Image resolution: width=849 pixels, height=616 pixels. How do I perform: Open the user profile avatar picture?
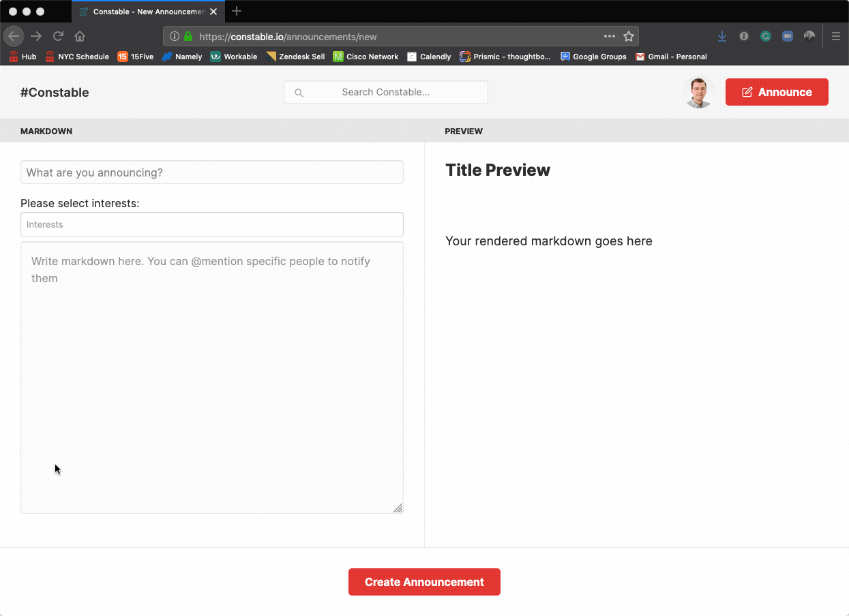coord(698,91)
